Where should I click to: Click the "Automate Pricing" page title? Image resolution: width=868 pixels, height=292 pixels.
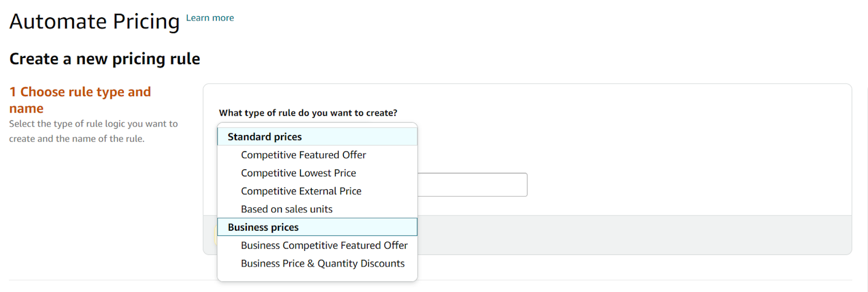[x=94, y=22]
